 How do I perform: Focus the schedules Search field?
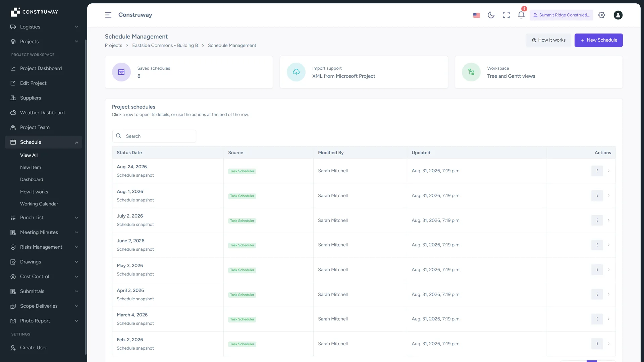point(154,136)
